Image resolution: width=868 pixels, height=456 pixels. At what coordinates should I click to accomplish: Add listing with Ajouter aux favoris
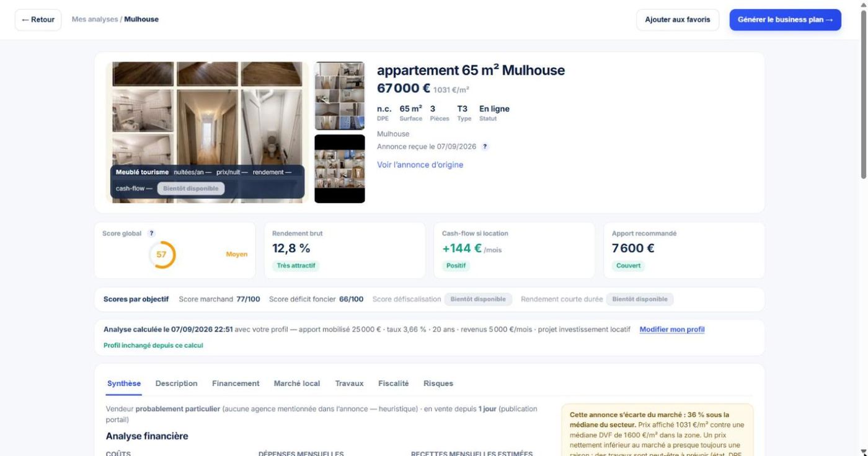point(677,20)
